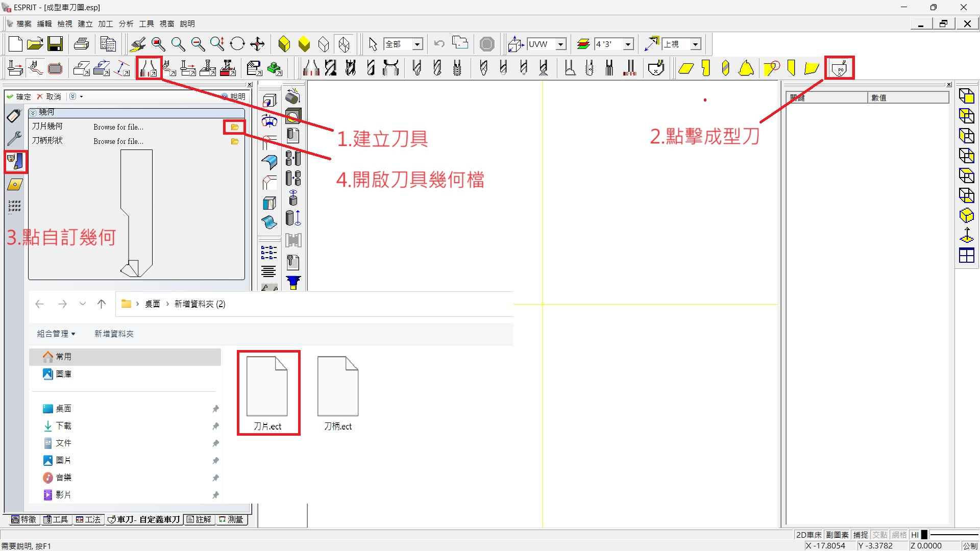This screenshot has width=980, height=551.
Task: Click the save floppy disk icon
Action: [x=55, y=44]
